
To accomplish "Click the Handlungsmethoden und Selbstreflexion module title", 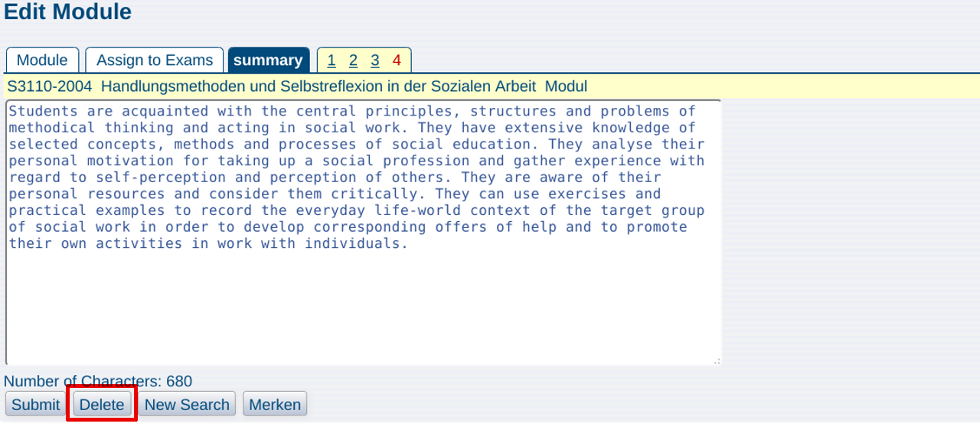I will 318,86.
